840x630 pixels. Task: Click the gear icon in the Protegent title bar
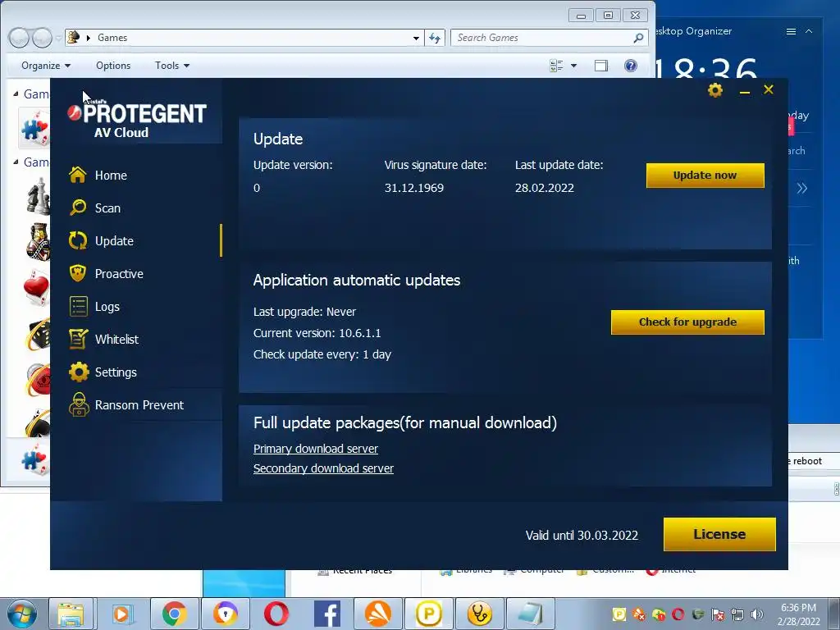tap(715, 90)
